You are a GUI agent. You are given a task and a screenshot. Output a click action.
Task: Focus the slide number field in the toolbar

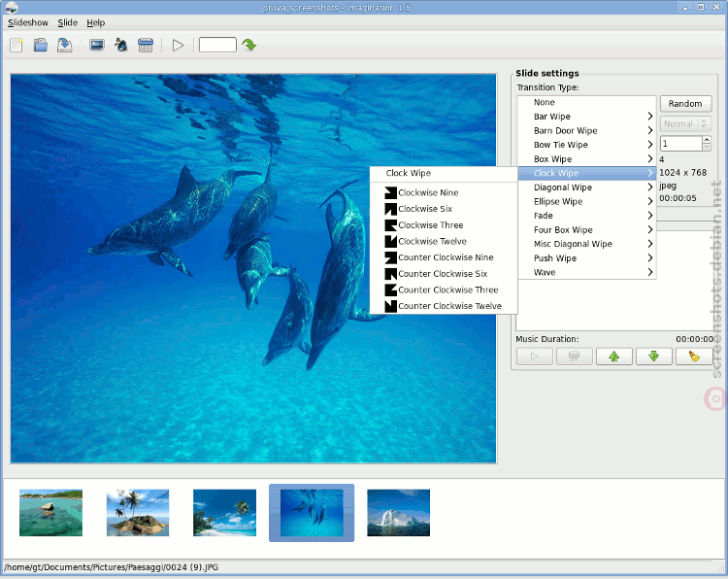pos(217,45)
